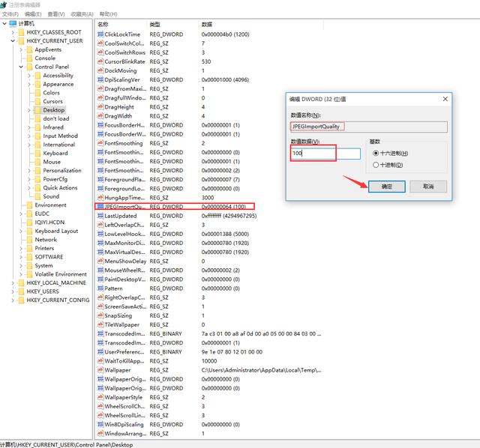Select the WaitToKillApp... value name
This screenshot has width=480, height=448.
[124, 361]
